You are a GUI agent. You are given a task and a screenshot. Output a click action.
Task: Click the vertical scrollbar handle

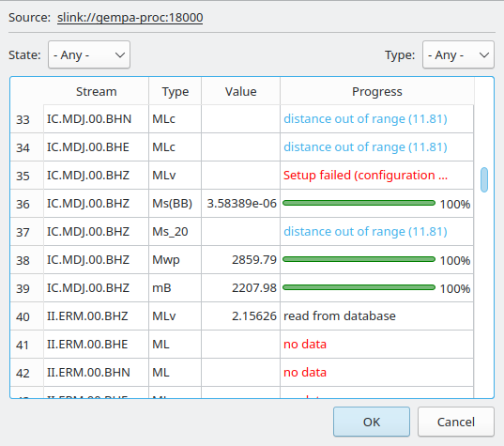click(484, 179)
